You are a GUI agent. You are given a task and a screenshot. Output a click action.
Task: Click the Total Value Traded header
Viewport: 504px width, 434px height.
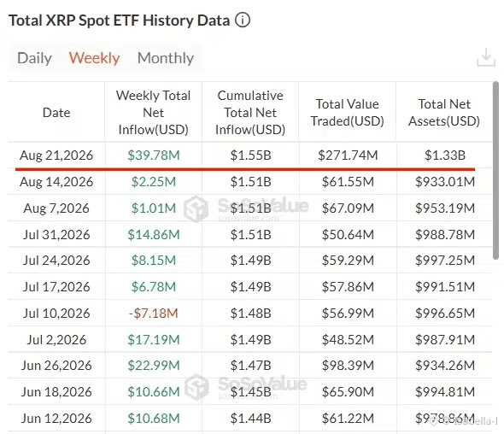pos(348,113)
